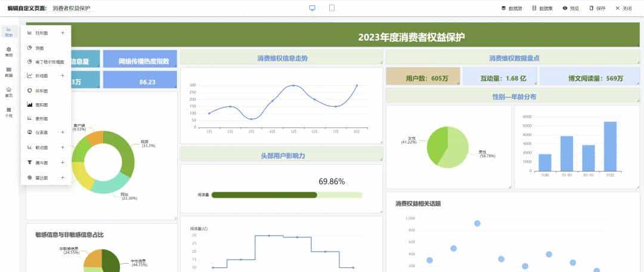Viewport: 644px width, 272px height.
Task: Open the 数据集 dataset button
Action: pos(542,8)
